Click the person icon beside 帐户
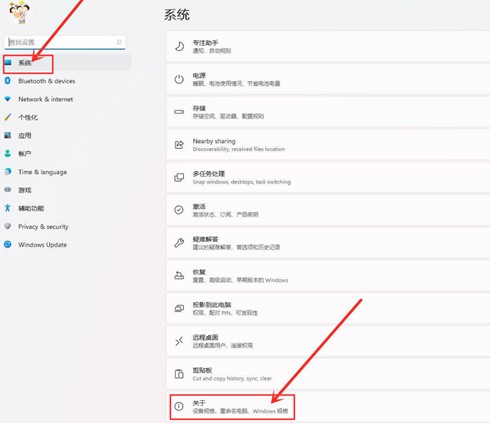The width and height of the screenshot is (490, 423). click(8, 153)
